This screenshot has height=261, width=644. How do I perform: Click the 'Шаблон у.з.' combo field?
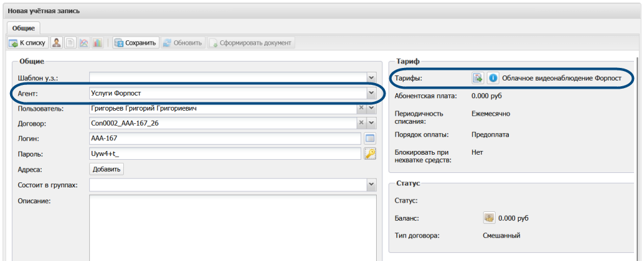click(x=228, y=78)
